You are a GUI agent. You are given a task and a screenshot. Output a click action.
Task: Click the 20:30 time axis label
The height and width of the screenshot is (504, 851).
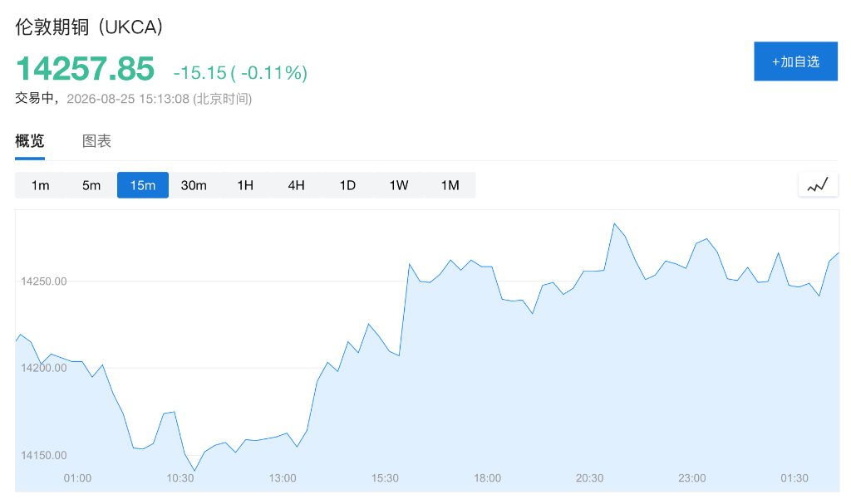[x=589, y=478]
